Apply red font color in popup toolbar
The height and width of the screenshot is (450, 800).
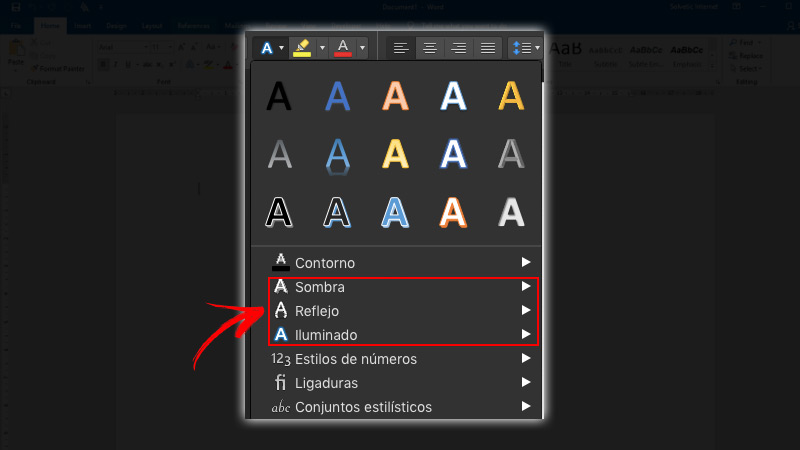click(343, 48)
